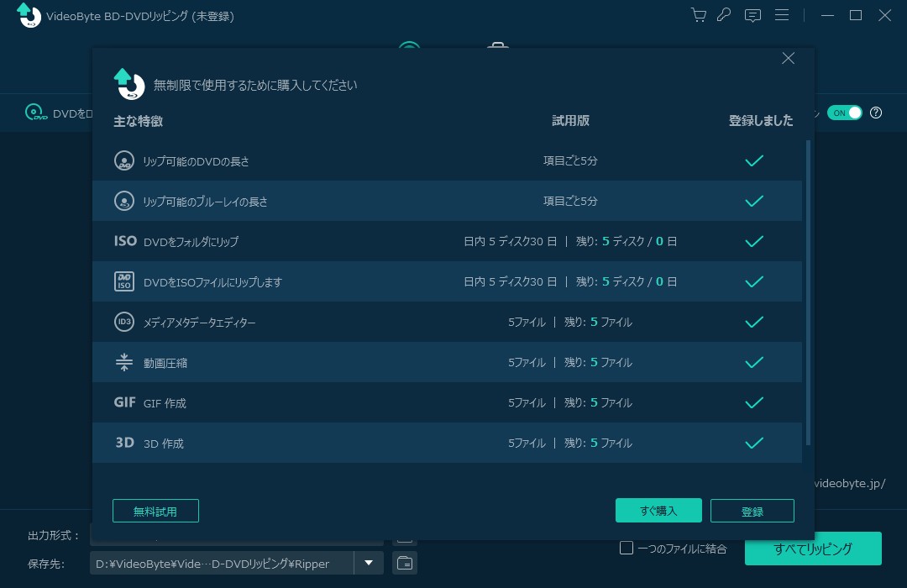Click the 試用版 column header
The image size is (907, 588).
click(x=570, y=120)
